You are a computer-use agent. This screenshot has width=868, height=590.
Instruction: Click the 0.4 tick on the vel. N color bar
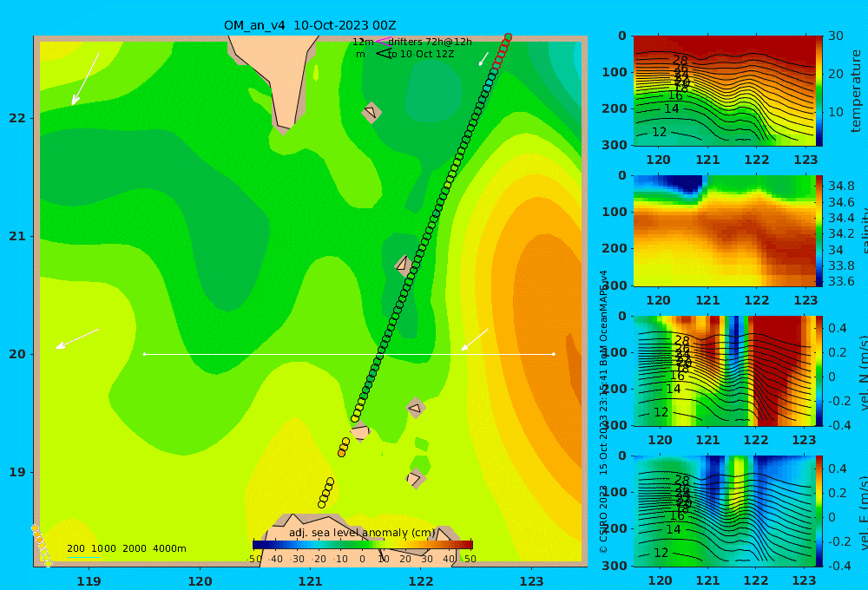[x=838, y=328]
